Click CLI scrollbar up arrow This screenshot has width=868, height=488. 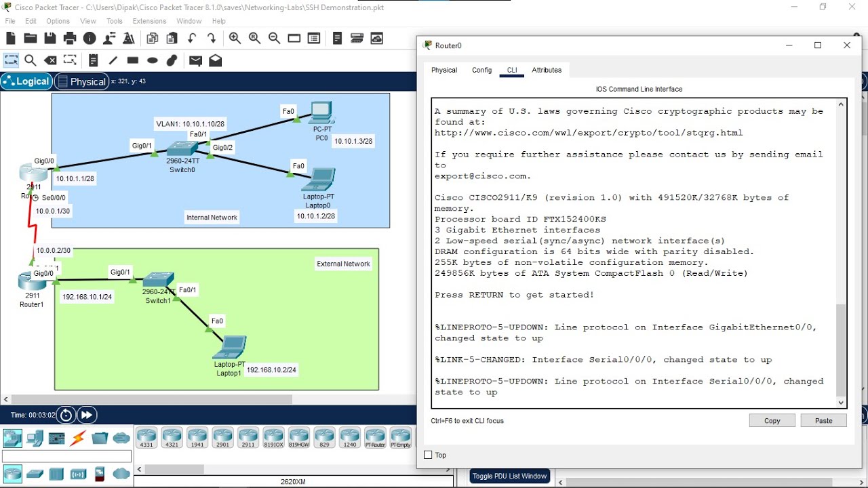[x=842, y=104]
